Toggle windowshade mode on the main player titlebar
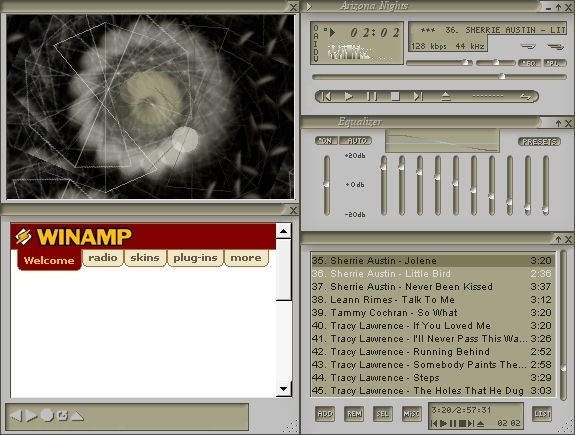The height and width of the screenshot is (435, 575). pyautogui.click(x=558, y=7)
